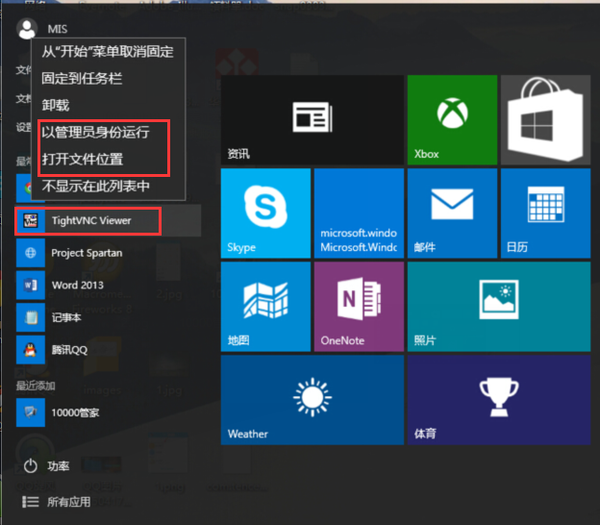Click the 所有应用 label
Viewport: 600px width, 525px height.
pos(69,502)
